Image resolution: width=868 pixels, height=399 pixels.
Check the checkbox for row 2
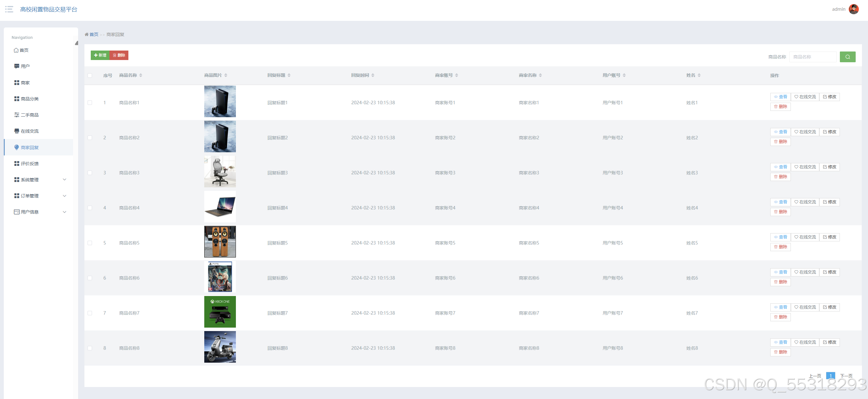90,138
